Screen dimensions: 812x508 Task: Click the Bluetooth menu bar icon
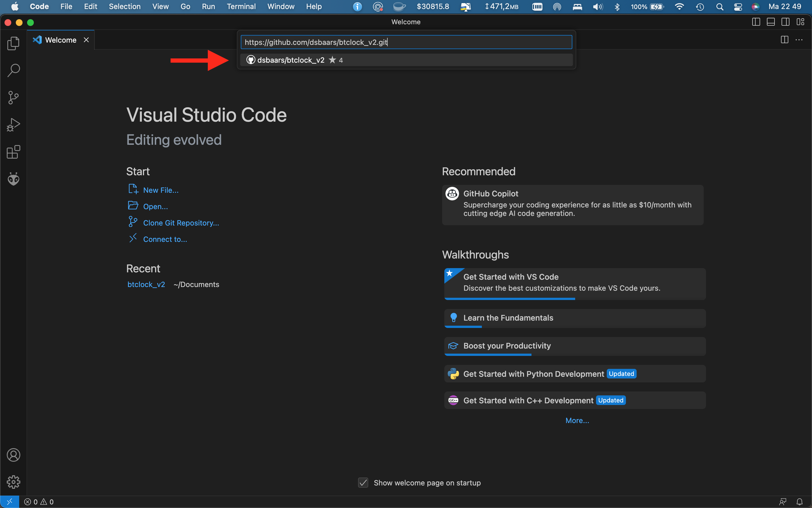(x=617, y=7)
